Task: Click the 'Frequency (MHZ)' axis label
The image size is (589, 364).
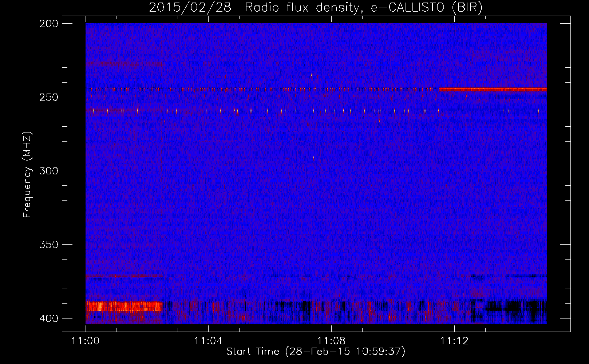Action: 27,174
